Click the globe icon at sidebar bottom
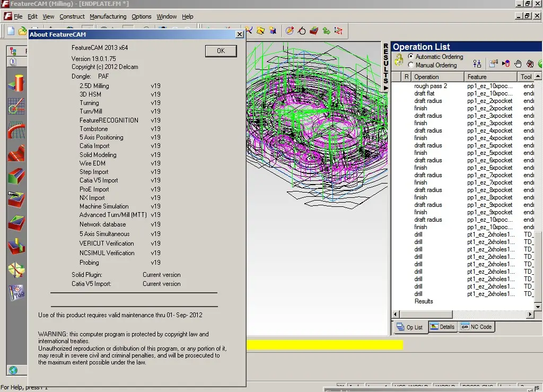Screen dimensions: 543x392 (x=13, y=370)
